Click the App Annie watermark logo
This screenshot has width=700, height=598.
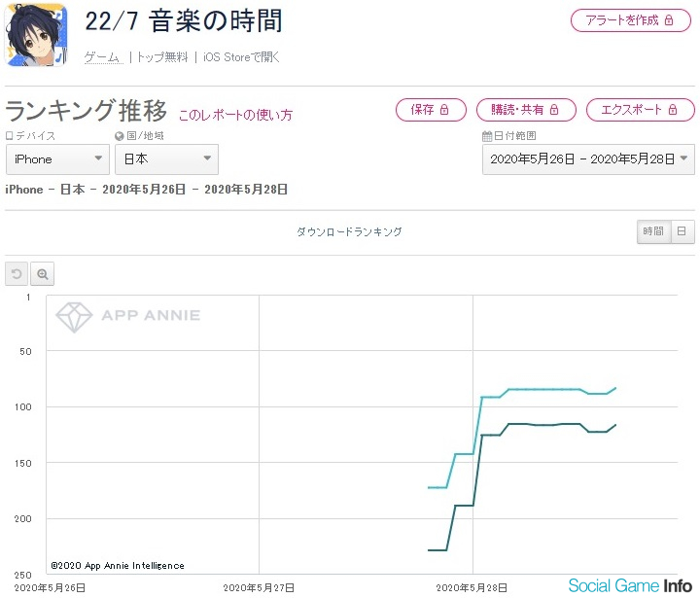[x=128, y=315]
